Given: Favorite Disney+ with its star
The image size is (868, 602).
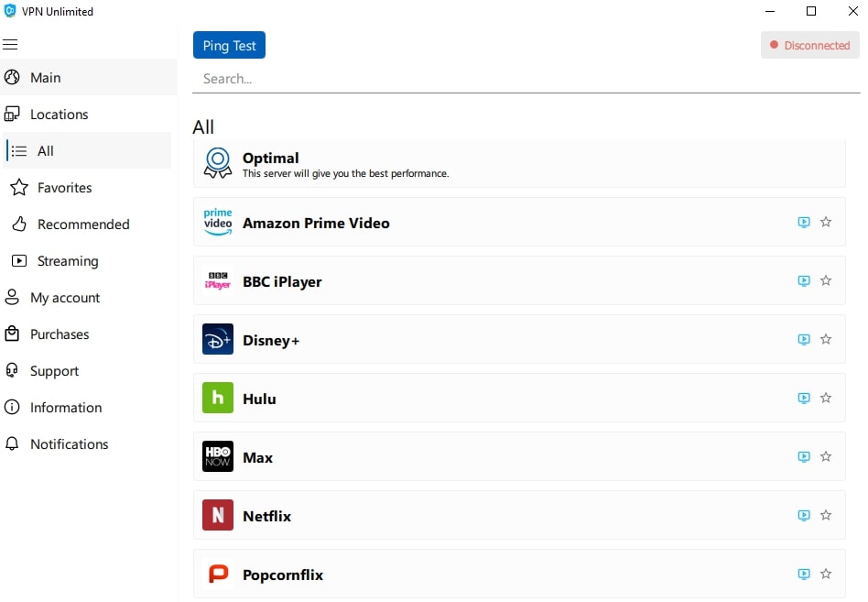Looking at the screenshot, I should (x=826, y=340).
